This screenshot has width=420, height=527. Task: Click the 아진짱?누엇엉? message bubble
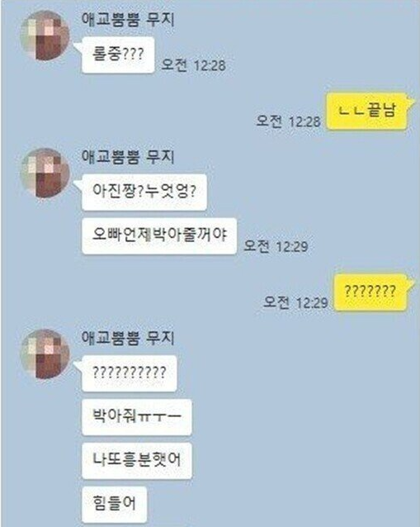click(x=144, y=192)
